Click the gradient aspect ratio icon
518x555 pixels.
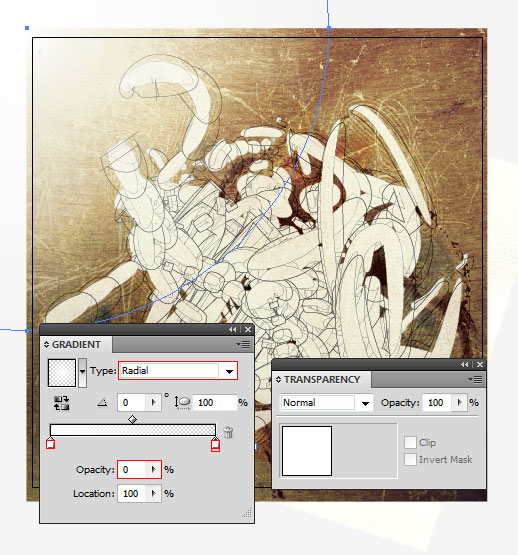point(182,403)
